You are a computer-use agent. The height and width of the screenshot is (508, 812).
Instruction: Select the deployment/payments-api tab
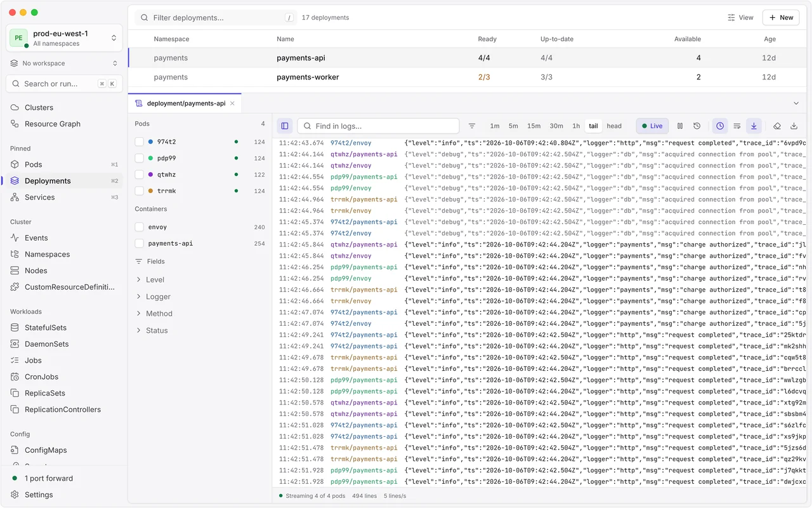point(185,104)
